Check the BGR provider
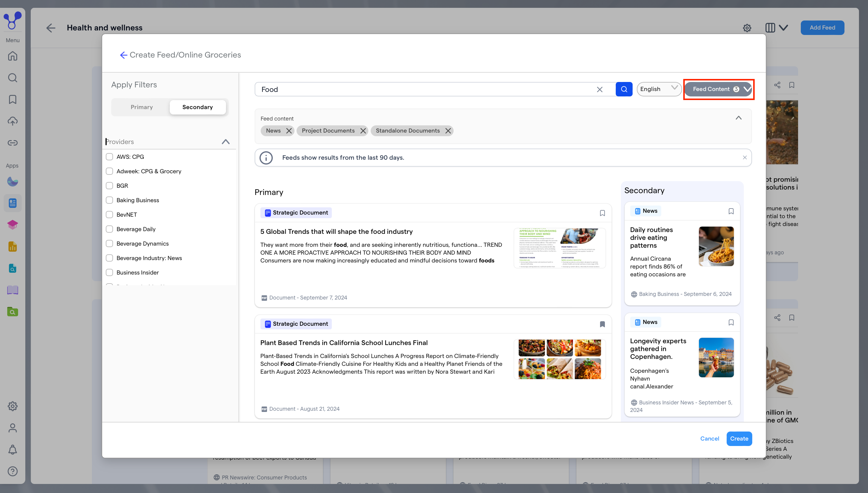Viewport: 868px width, 493px height. (x=109, y=186)
